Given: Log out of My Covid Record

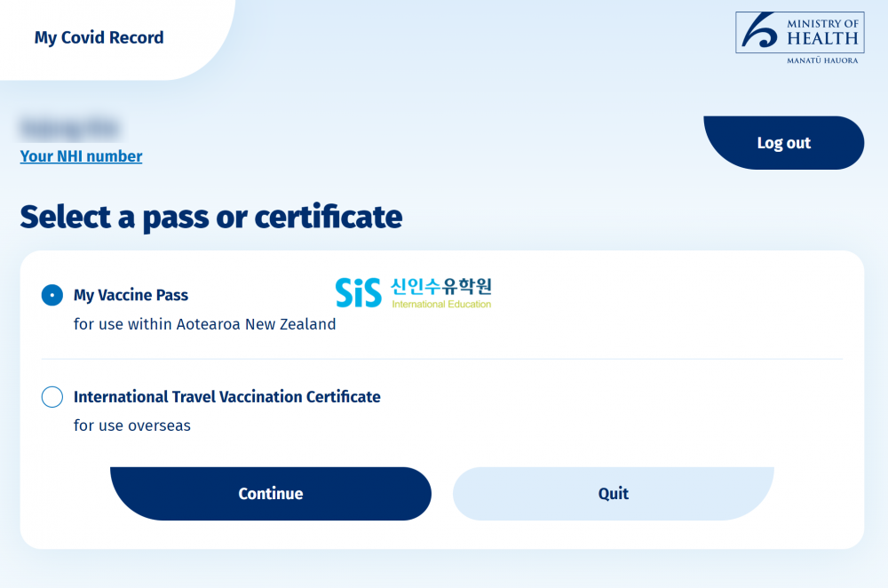Looking at the screenshot, I should 784,143.
